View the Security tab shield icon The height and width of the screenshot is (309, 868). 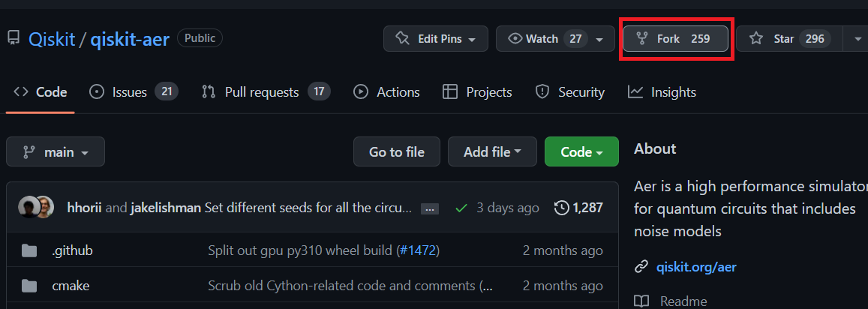tap(542, 92)
